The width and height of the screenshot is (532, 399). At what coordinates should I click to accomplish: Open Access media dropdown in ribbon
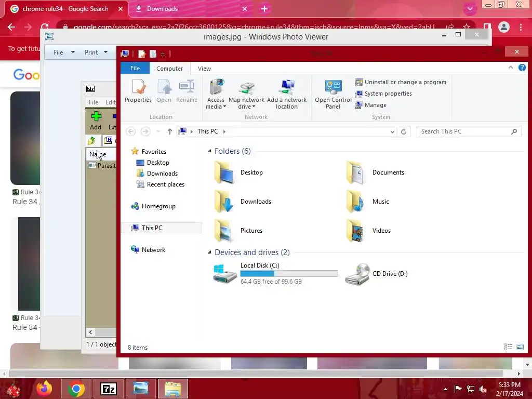coord(216,94)
